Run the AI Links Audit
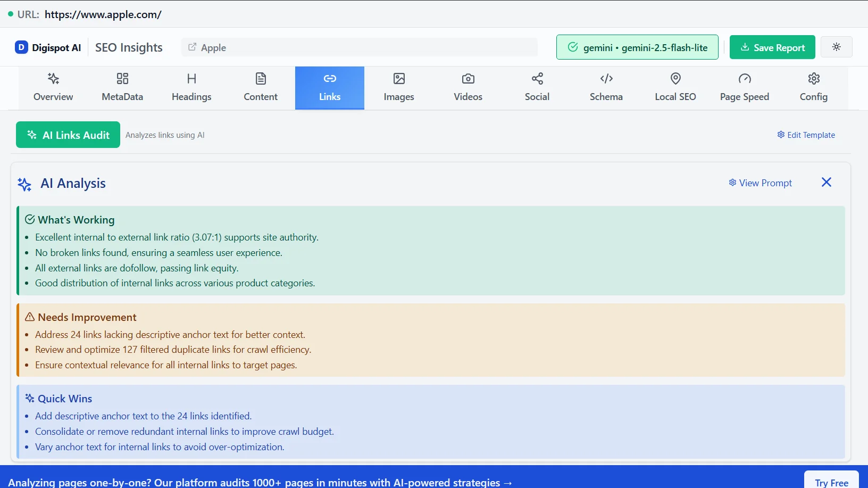The height and width of the screenshot is (488, 868). pos(68,135)
